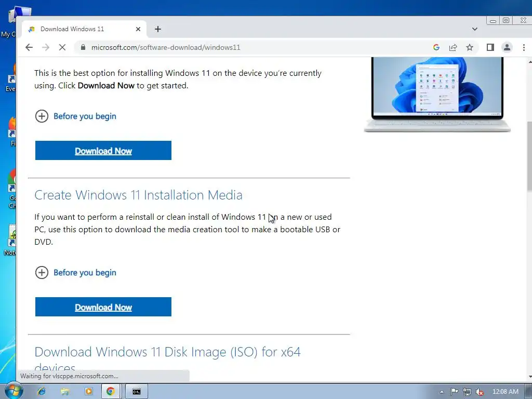Click the Windows 11 laptop image
The height and width of the screenshot is (399, 532).
(x=437, y=95)
